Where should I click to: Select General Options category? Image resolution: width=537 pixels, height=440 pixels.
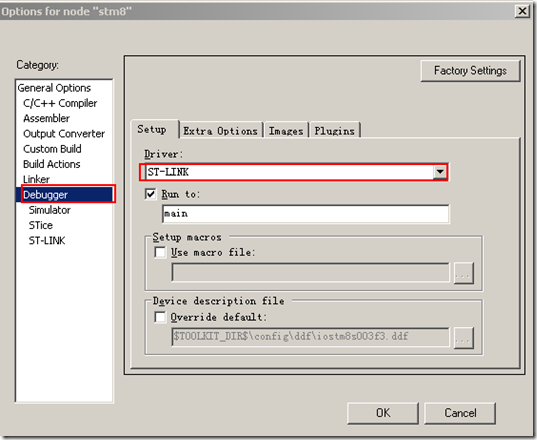click(54, 88)
